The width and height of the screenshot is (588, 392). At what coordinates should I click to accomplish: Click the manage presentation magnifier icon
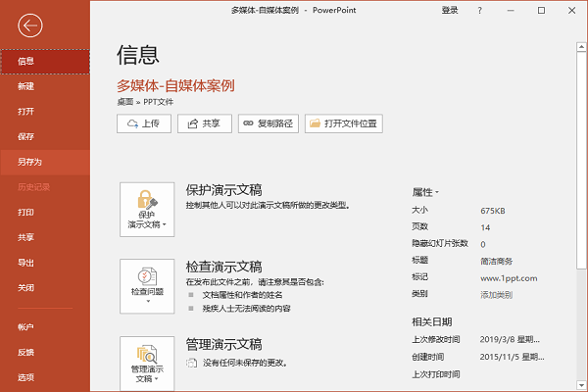[x=147, y=354]
